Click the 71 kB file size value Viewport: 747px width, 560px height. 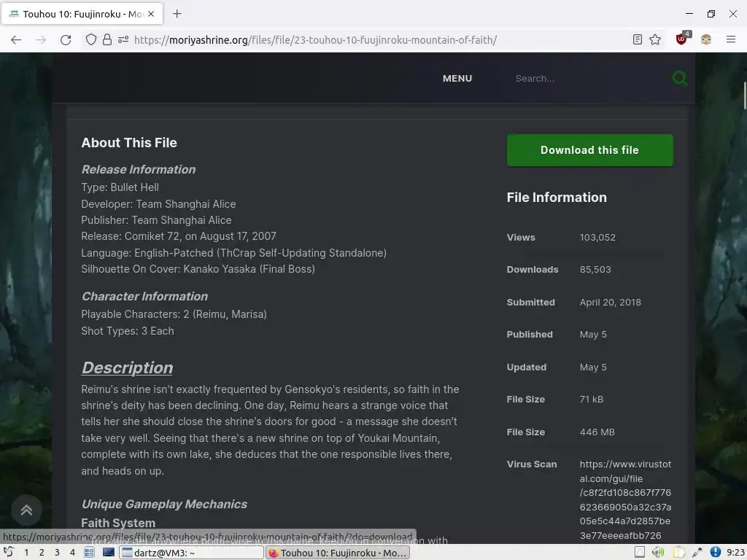(x=591, y=399)
